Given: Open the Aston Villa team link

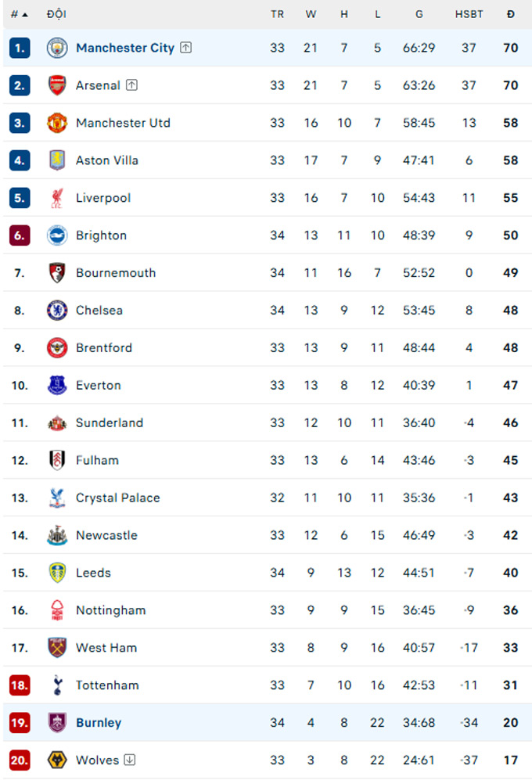Looking at the screenshot, I should (x=107, y=160).
